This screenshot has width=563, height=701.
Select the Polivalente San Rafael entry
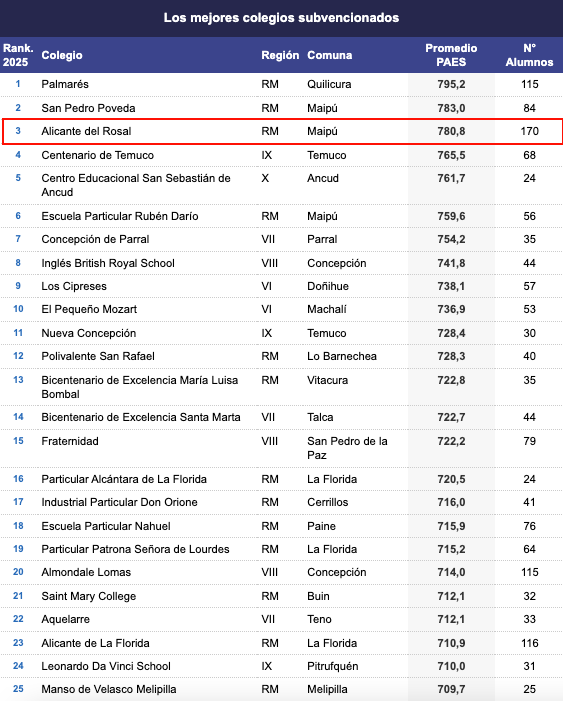tap(98, 356)
